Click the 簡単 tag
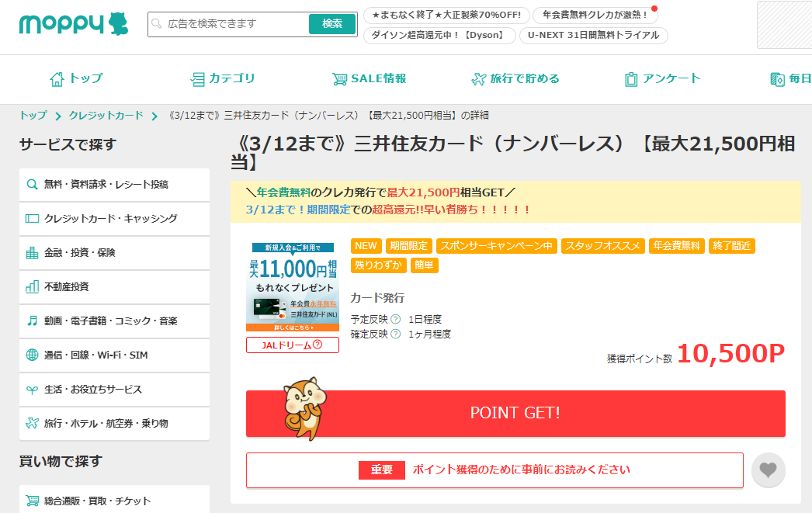This screenshot has width=812, height=513. 424,265
